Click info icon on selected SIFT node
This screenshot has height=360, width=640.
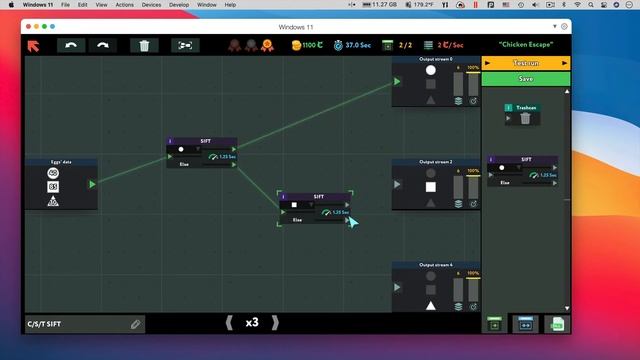[283, 197]
